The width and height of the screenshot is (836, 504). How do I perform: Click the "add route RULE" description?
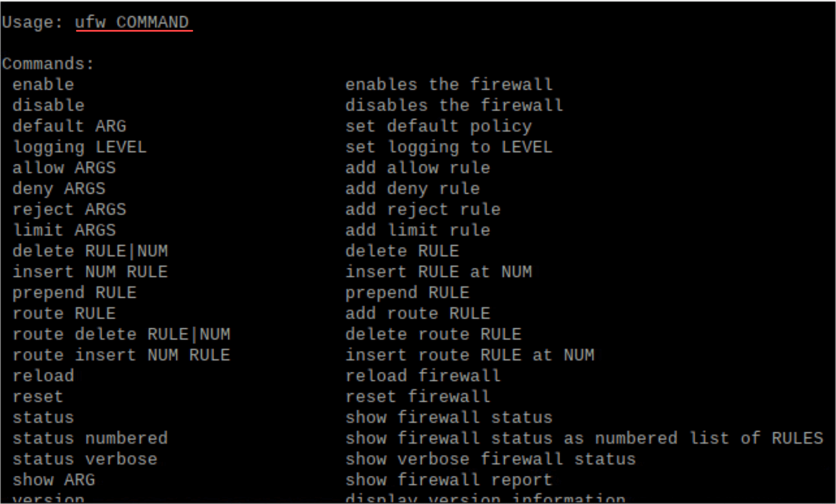coord(417,313)
